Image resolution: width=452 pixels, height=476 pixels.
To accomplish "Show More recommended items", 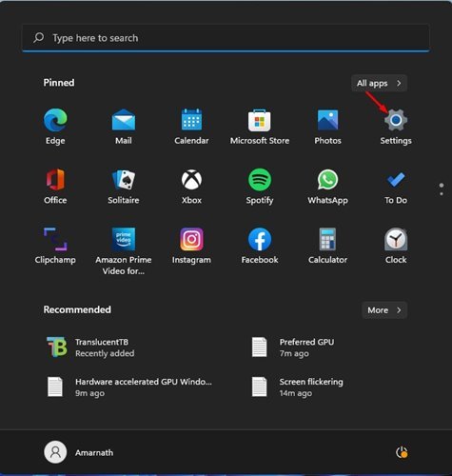I will [384, 310].
